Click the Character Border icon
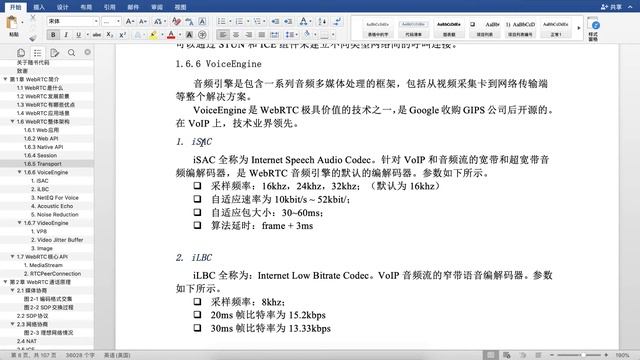This screenshot has width=640, height=360. (x=202, y=21)
